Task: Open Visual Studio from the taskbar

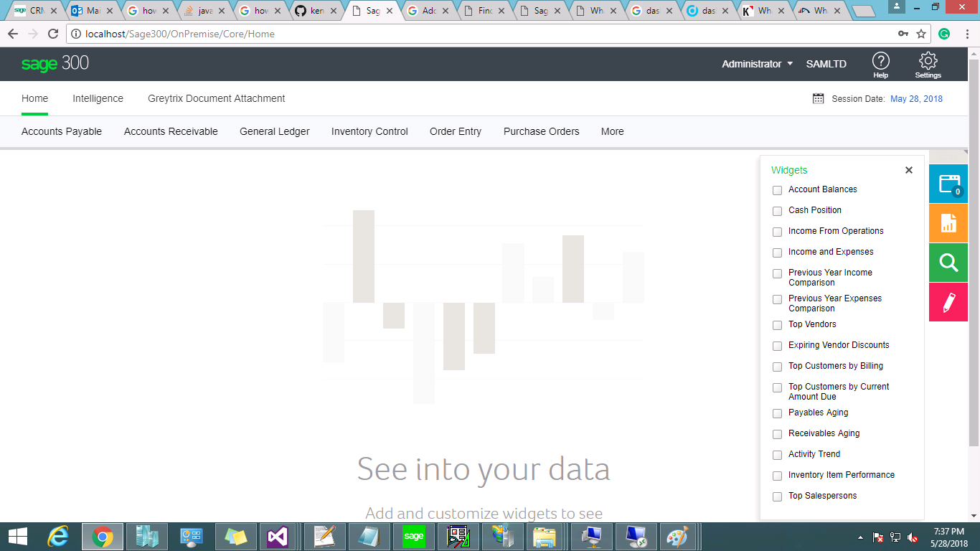Action: [278, 537]
